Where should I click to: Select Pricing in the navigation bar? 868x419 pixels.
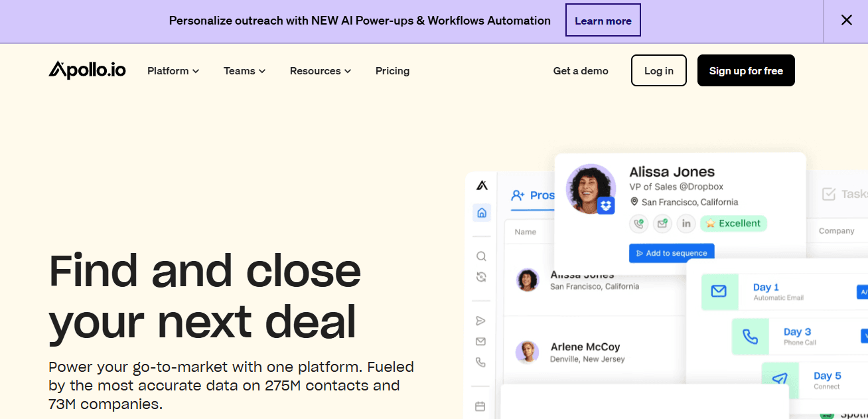(x=392, y=70)
